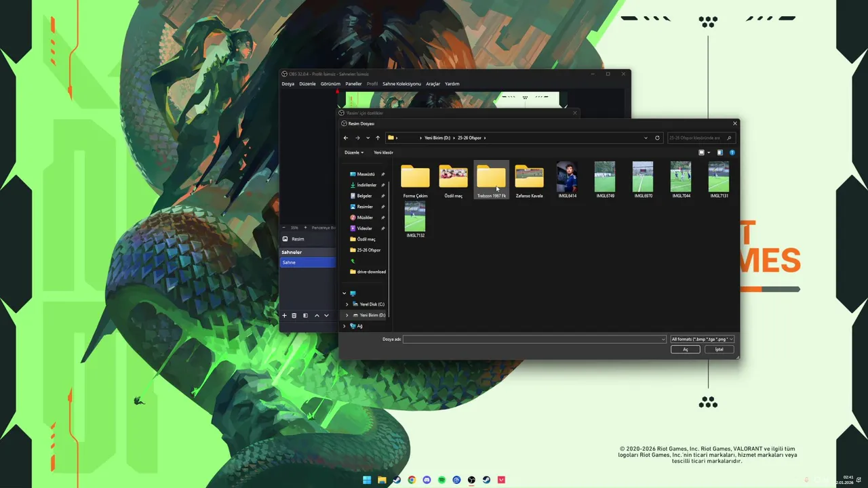
Task: Open Google Chrome from the taskbar
Action: (412, 480)
